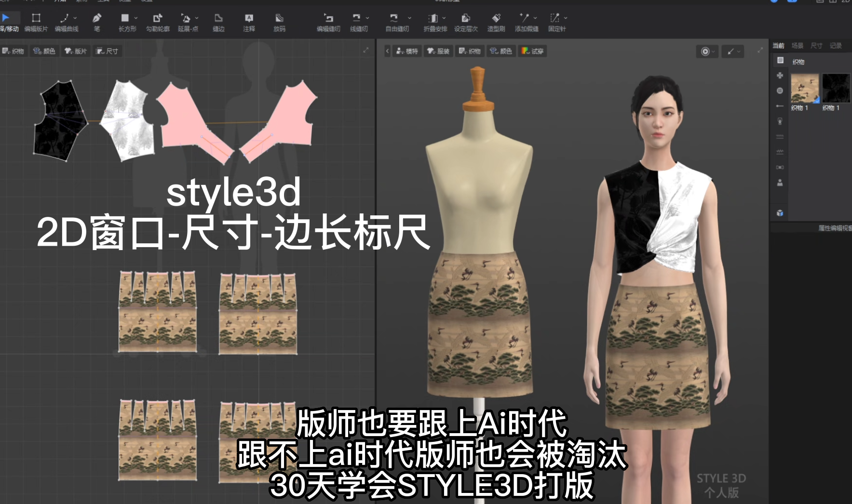Viewport: 852px width, 504px height.
Task: Open dropdown arrow beside 编辑曲线
Action: point(75,18)
